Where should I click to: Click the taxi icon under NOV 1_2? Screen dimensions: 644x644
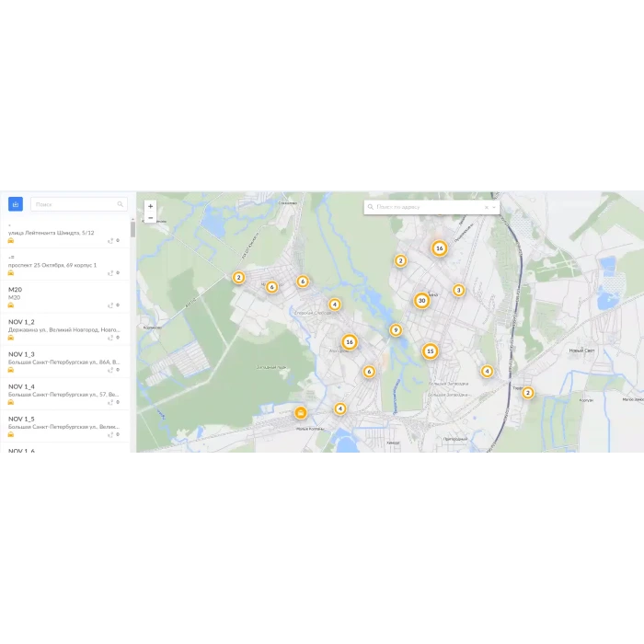coord(11,338)
